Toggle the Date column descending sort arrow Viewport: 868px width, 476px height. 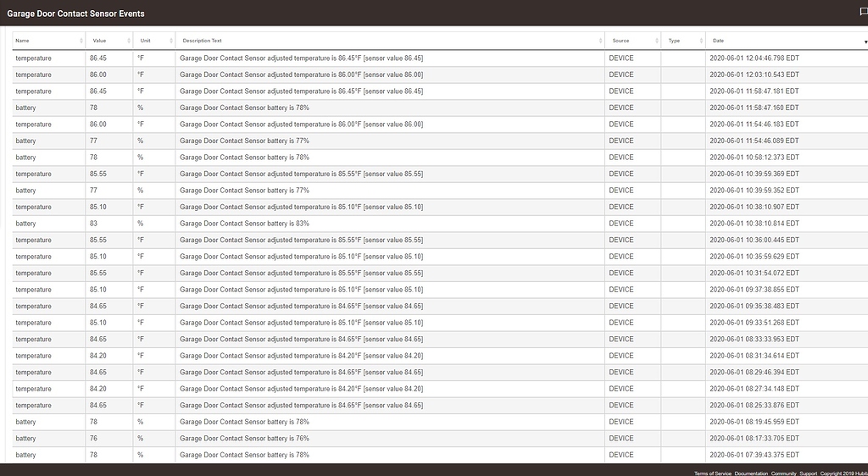[865, 42]
